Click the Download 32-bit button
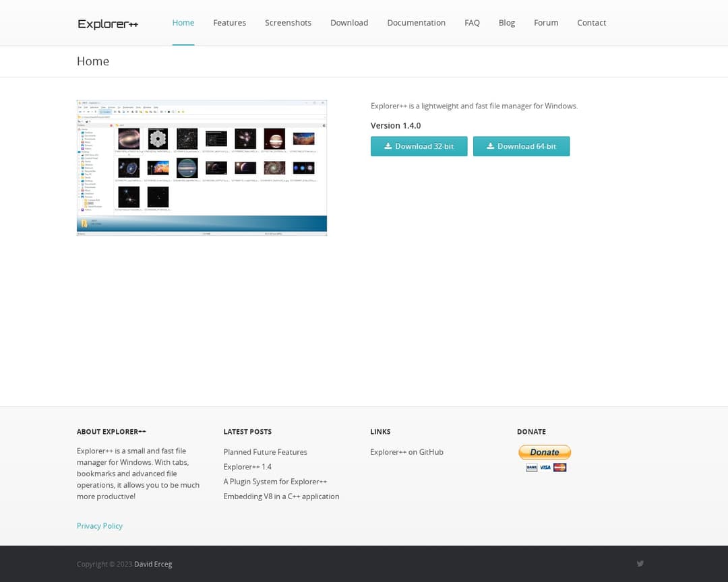Viewport: 728px width, 582px height. (x=419, y=146)
